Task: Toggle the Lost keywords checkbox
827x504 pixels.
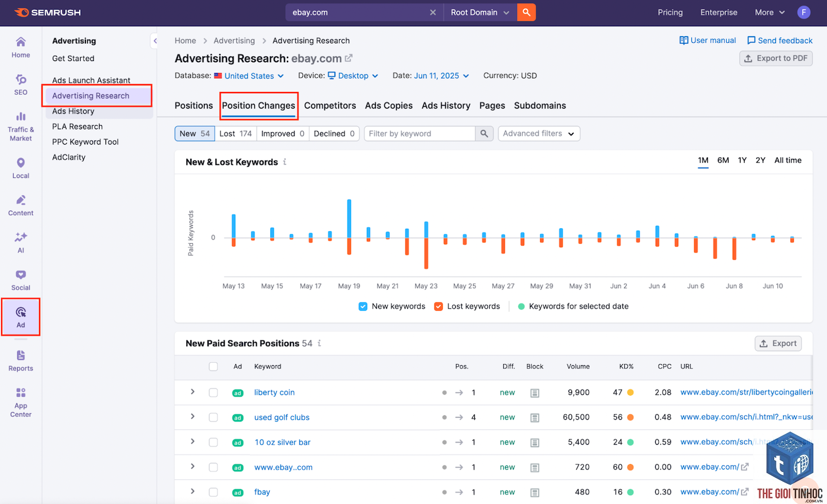Action: click(x=439, y=307)
